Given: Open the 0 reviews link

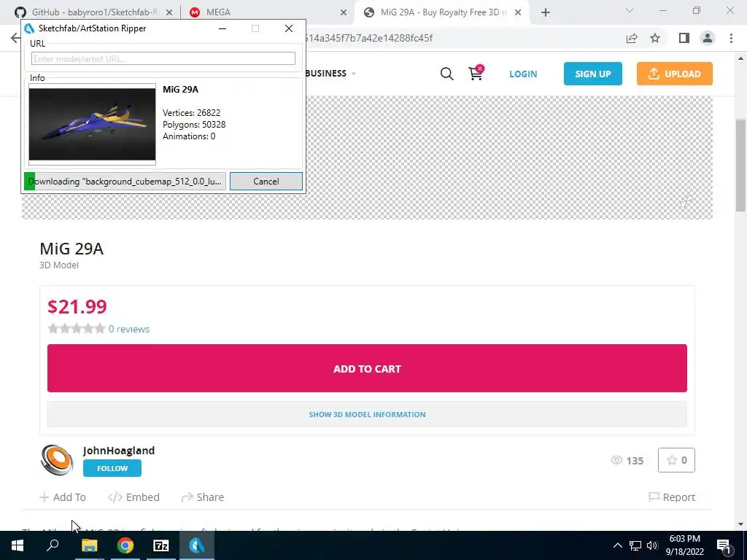Looking at the screenshot, I should 129,329.
